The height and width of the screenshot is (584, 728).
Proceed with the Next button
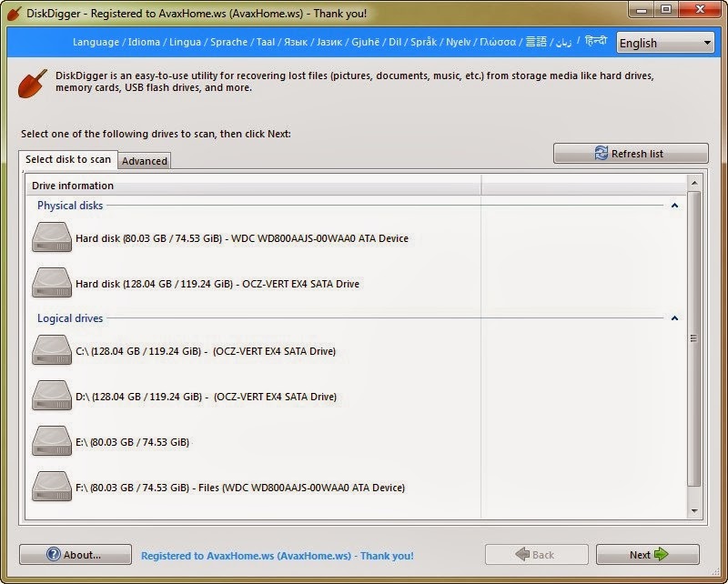point(648,555)
